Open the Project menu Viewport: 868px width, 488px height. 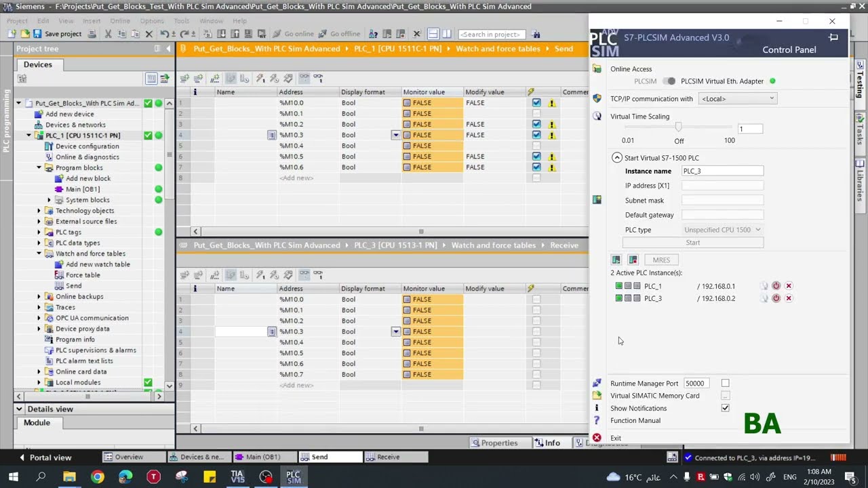click(17, 21)
